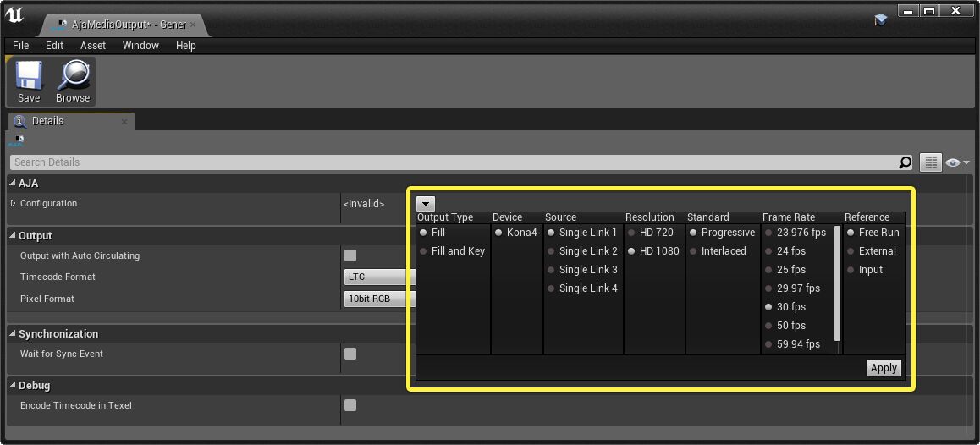Select HD 1080 resolution
The height and width of the screenshot is (445, 980).
pos(653,251)
